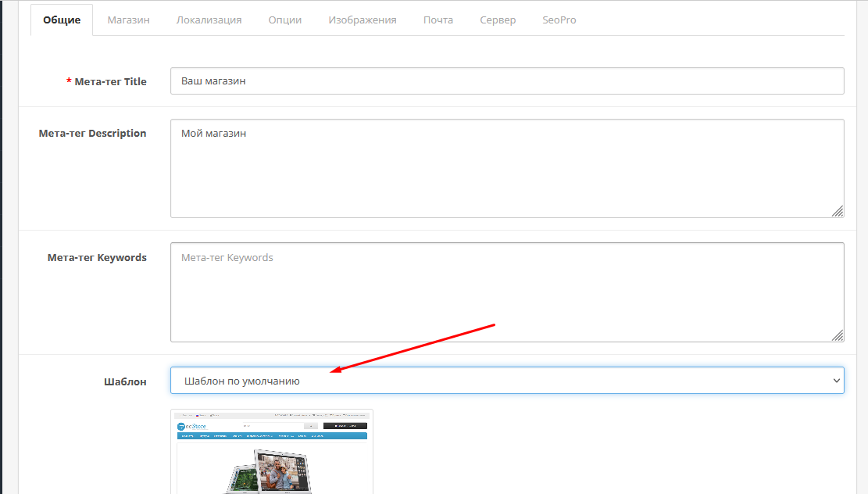Viewport: 868px width, 494px height.
Task: Click the Мета-тег Title label
Action: click(110, 81)
